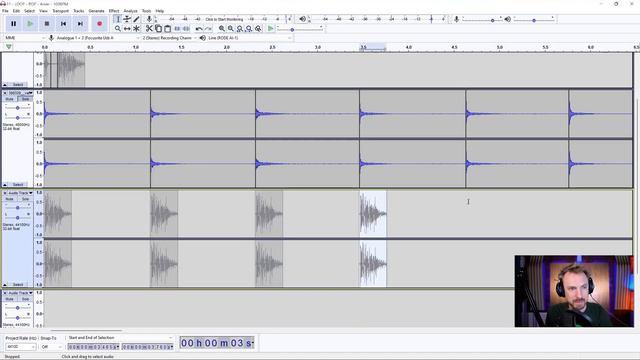Adjust the playback volume slider
The height and width of the screenshot is (360, 640).
tap(534, 20)
